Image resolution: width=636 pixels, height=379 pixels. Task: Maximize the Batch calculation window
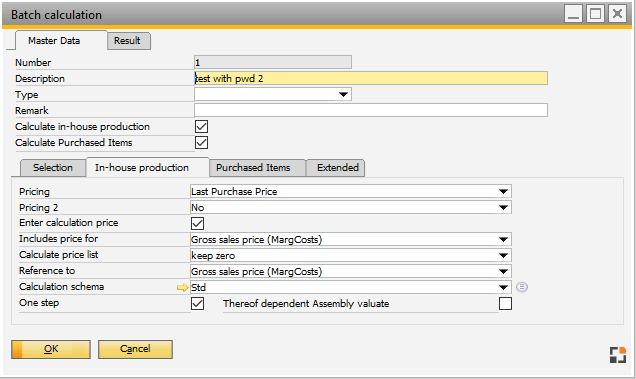[x=595, y=14]
